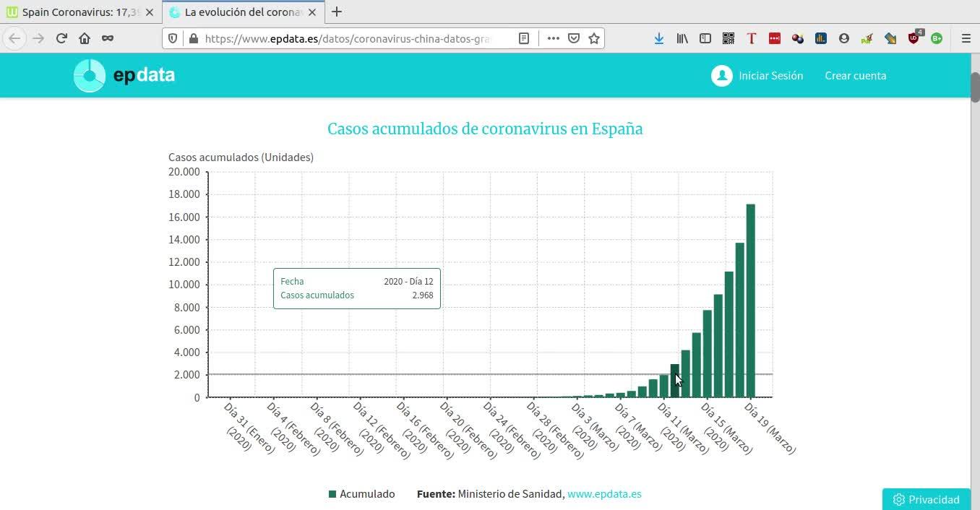The image size is (980, 510).
Task: Click the red square dots extension
Action: tap(775, 38)
